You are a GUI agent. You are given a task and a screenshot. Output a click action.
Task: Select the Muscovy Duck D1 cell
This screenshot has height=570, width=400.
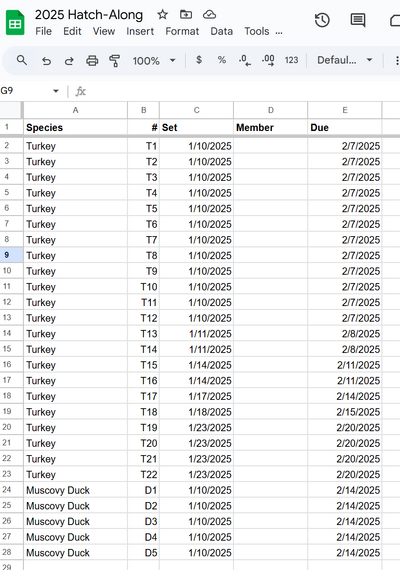click(x=143, y=490)
